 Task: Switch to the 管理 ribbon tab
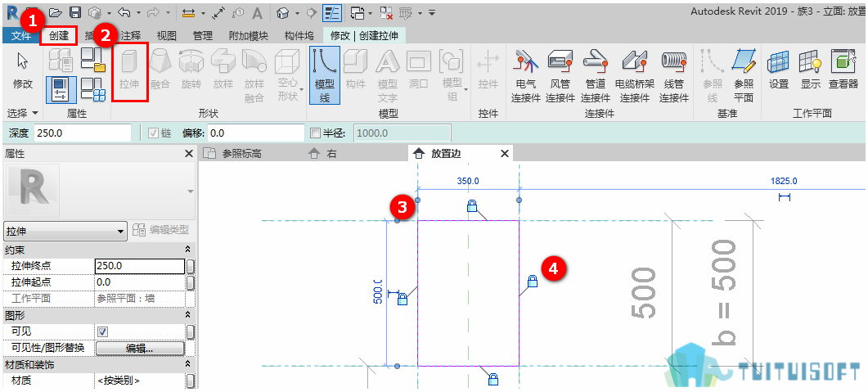pyautogui.click(x=203, y=36)
